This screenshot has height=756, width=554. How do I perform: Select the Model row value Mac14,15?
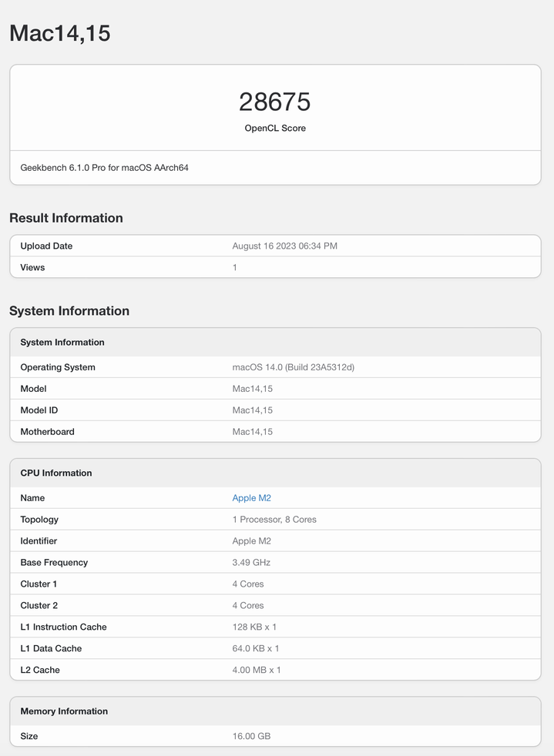253,389
